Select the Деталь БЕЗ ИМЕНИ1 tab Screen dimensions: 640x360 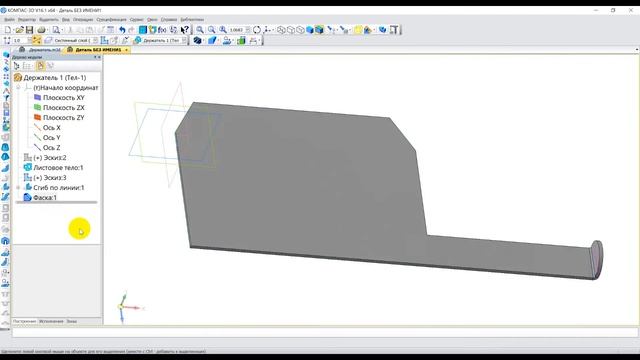coord(98,50)
